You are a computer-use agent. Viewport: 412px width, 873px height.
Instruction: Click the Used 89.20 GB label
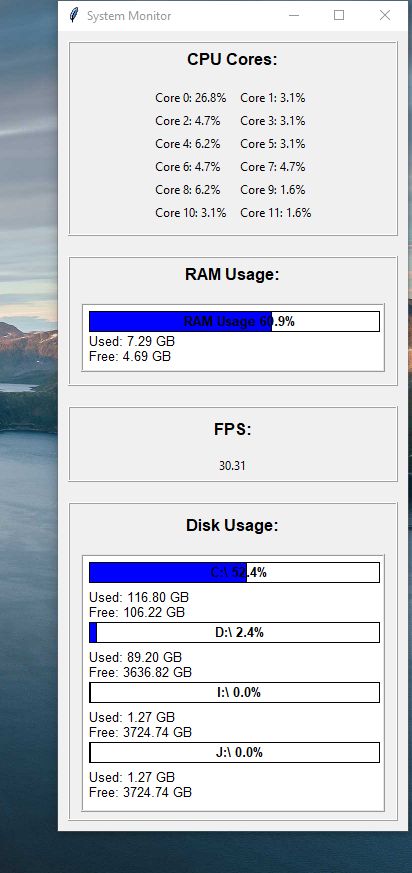pyautogui.click(x=135, y=658)
